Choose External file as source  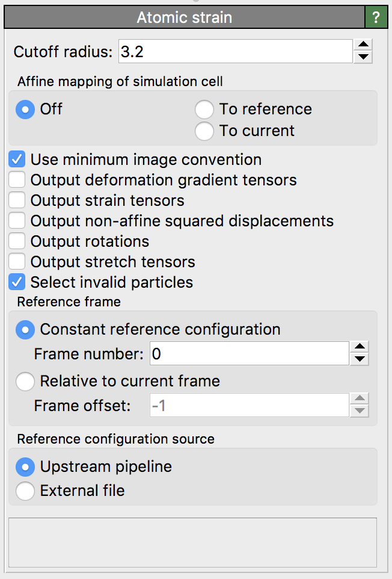click(25, 491)
